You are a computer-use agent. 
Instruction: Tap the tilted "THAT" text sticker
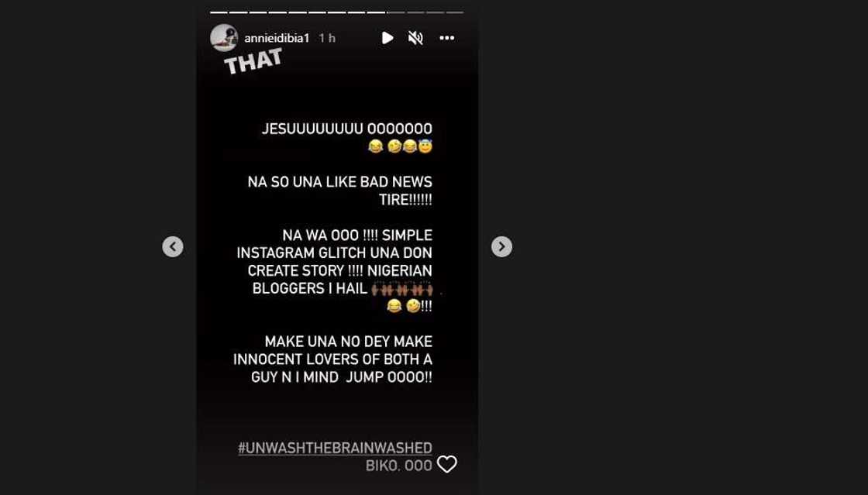[x=253, y=61]
